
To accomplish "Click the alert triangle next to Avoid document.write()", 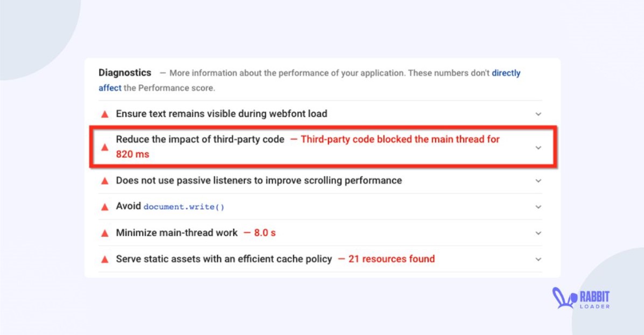I will tap(105, 207).
